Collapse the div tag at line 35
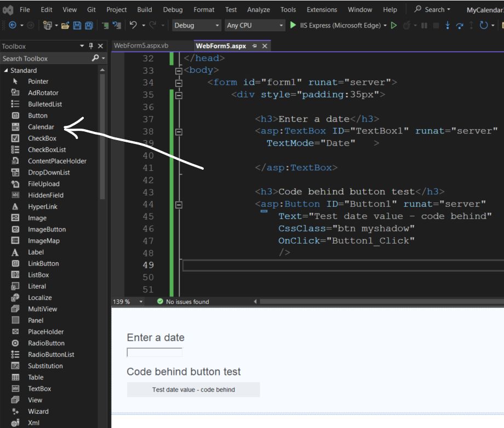The width and height of the screenshot is (504, 428). pyautogui.click(x=179, y=95)
